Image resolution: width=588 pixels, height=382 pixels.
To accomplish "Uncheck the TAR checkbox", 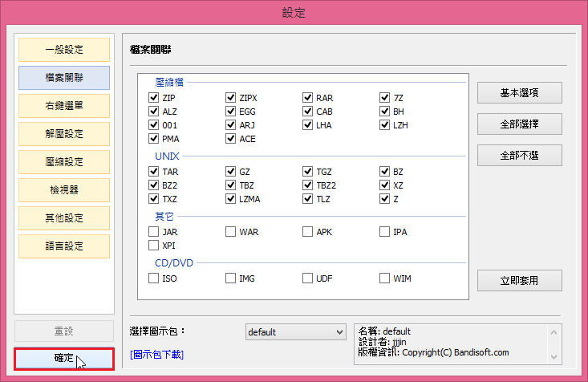I will [x=153, y=172].
